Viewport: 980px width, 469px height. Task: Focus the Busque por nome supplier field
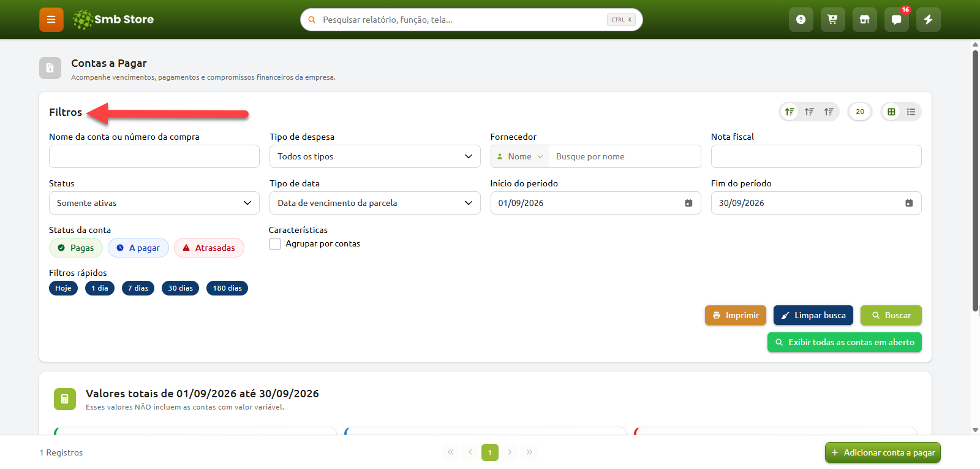(624, 156)
